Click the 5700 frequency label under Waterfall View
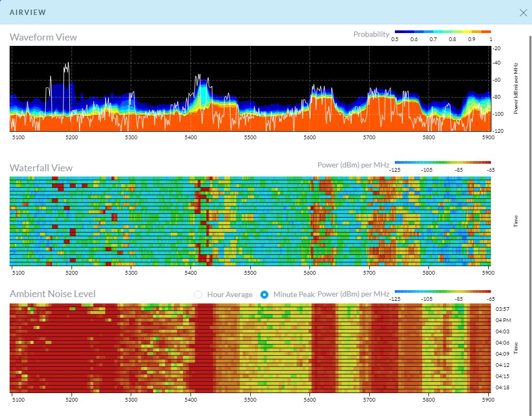This screenshot has height=416, width=532. (369, 273)
